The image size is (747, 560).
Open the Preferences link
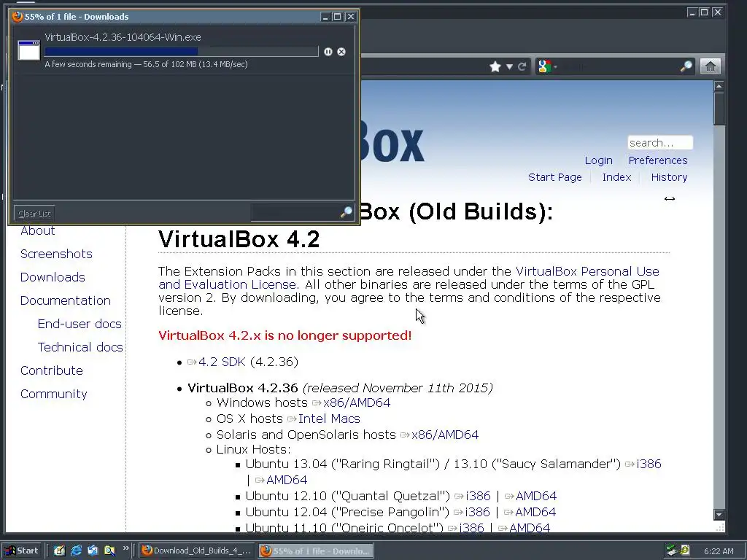[x=658, y=160]
